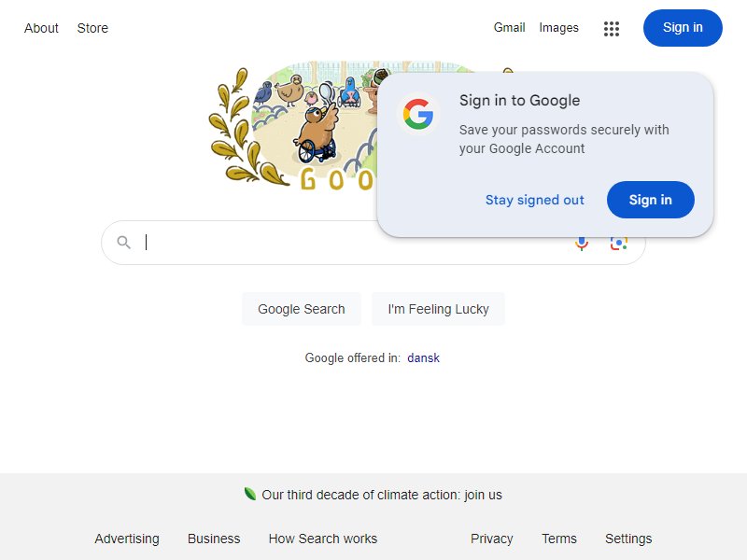
Task: Choose Stay signed out
Action: (534, 200)
